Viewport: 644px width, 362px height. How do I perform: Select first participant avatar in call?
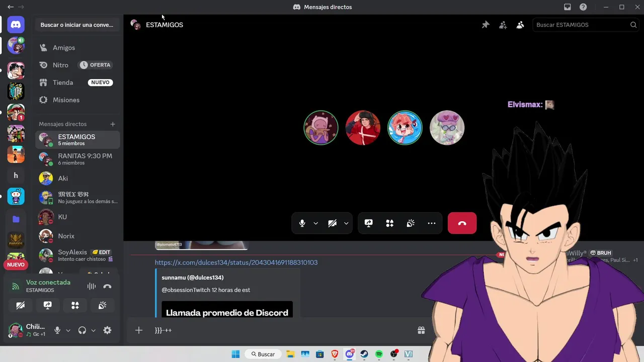click(321, 128)
